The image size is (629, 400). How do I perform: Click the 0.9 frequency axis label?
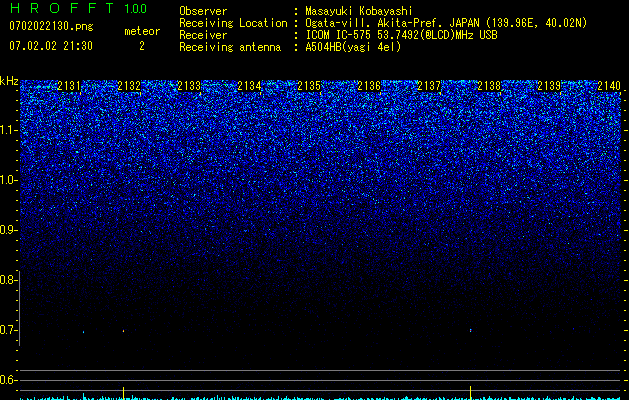[x=8, y=230]
